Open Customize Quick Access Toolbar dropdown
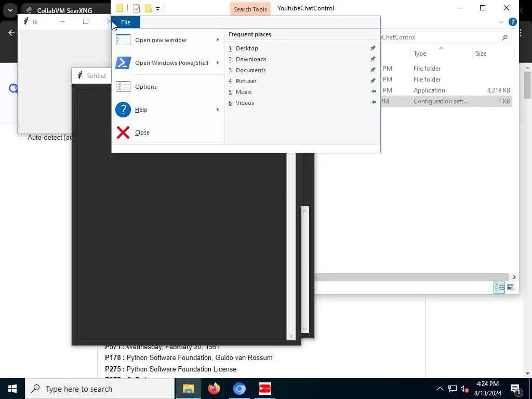The image size is (532, 399). point(158,9)
